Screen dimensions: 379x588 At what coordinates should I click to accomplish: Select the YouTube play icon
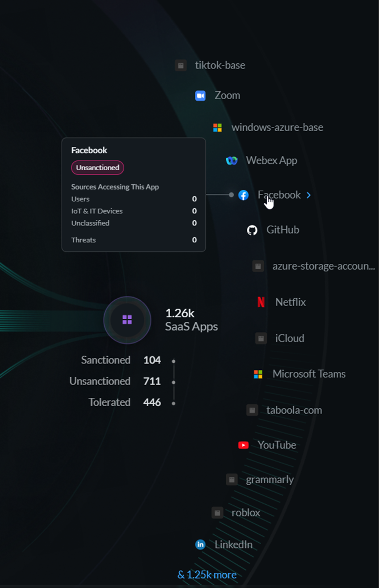243,445
